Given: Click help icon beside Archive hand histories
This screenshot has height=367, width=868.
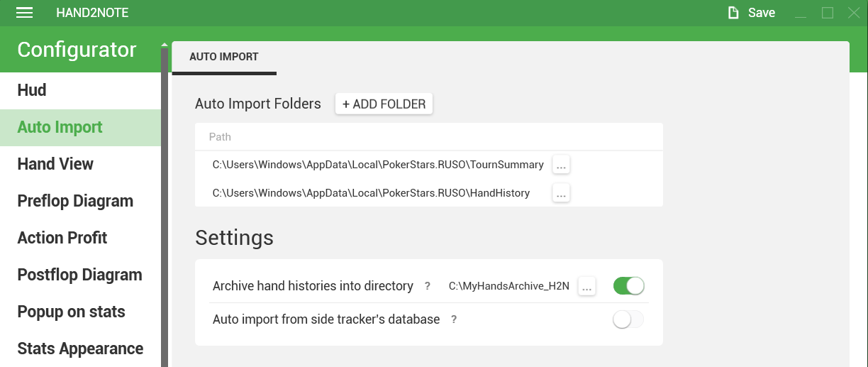Looking at the screenshot, I should click(428, 286).
